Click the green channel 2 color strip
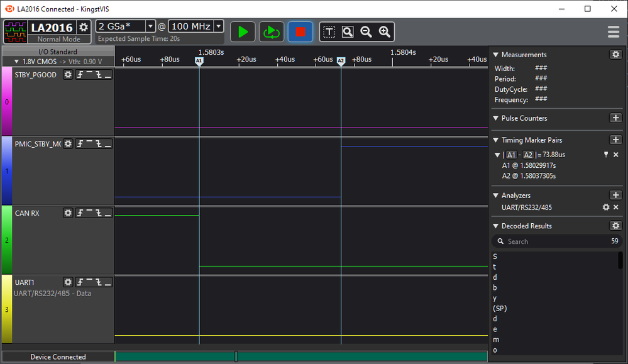This screenshot has height=364, width=628. [x=7, y=240]
